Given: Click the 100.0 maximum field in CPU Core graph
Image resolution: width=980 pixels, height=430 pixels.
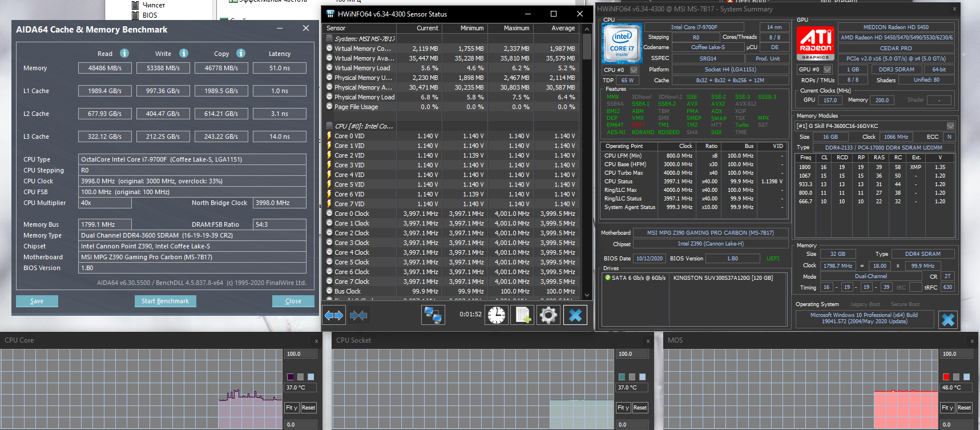Looking at the screenshot, I should [x=300, y=354].
